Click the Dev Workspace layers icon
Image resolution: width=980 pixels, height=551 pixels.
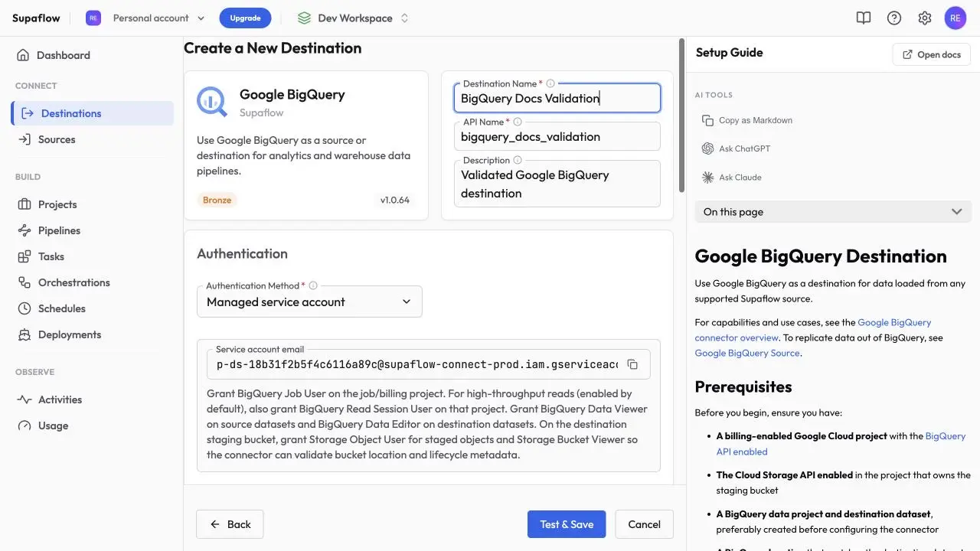coord(304,18)
